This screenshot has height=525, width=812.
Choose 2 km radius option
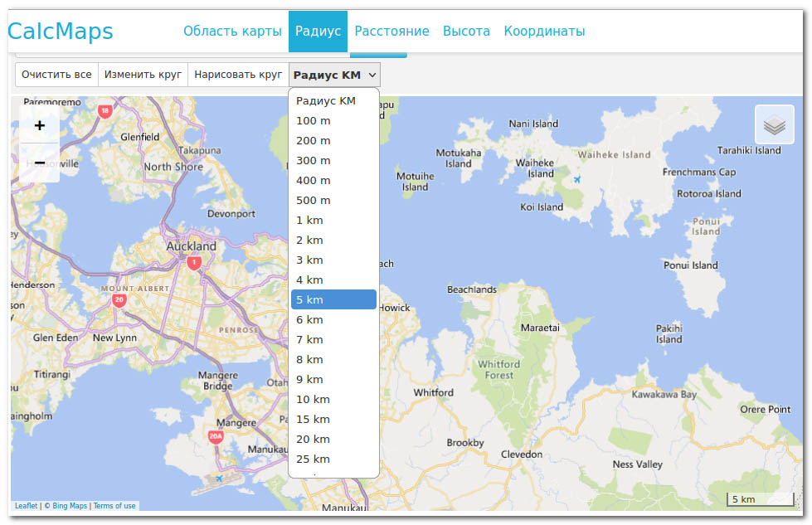[333, 241]
